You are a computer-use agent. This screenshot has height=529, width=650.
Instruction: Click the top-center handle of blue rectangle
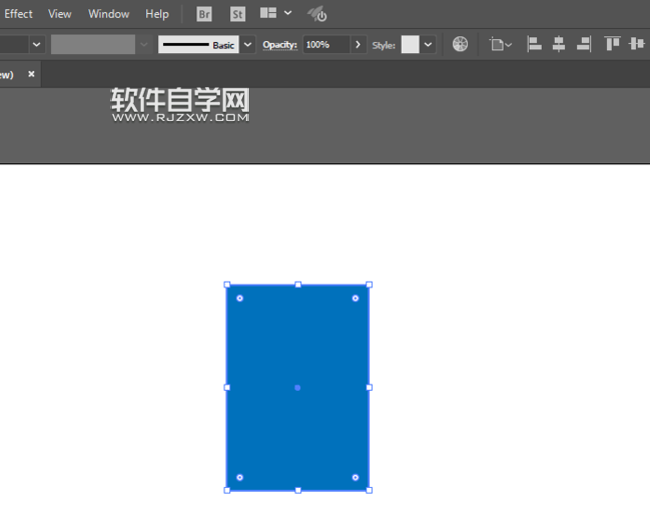click(298, 284)
